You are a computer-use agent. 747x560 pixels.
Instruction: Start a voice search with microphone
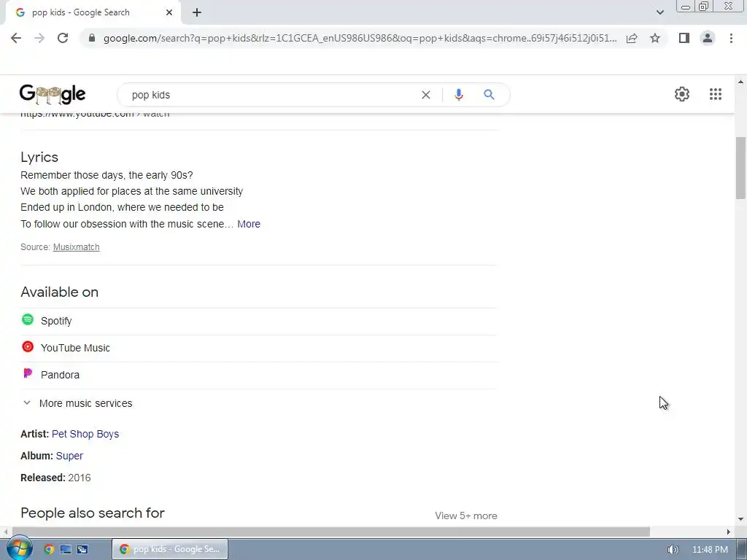tap(458, 95)
